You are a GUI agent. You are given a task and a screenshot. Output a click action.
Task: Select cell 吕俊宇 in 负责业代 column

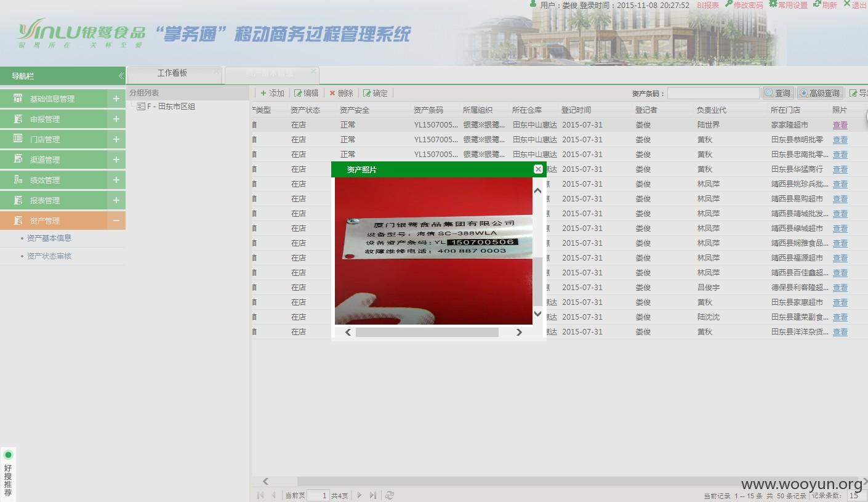tap(709, 288)
